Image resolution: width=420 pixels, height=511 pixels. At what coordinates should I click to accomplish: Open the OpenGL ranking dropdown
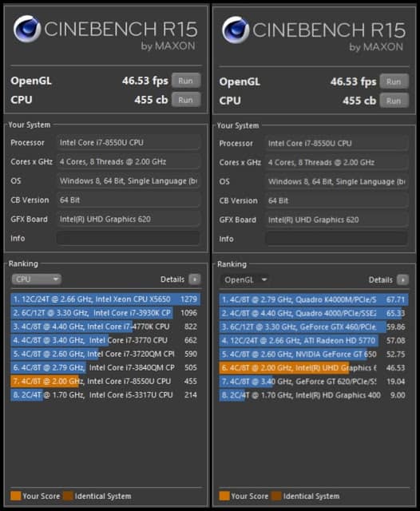[245, 280]
